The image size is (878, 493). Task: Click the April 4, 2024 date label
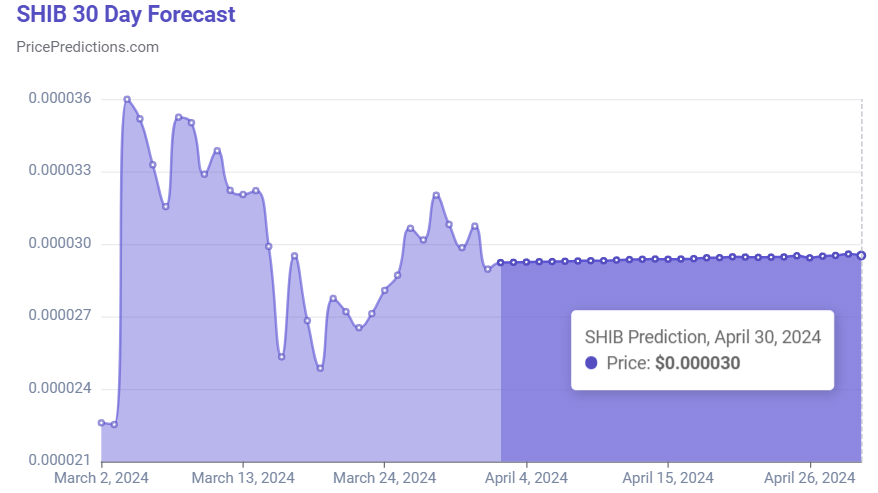[525, 478]
